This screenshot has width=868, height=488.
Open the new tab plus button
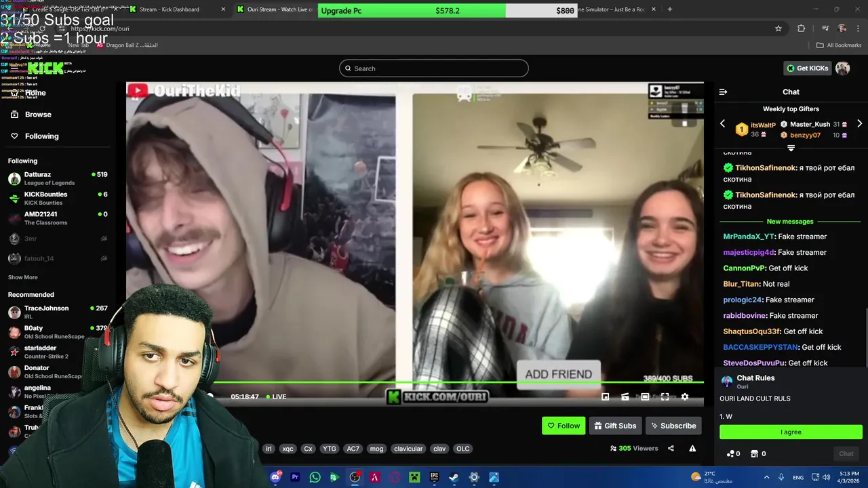tap(670, 9)
